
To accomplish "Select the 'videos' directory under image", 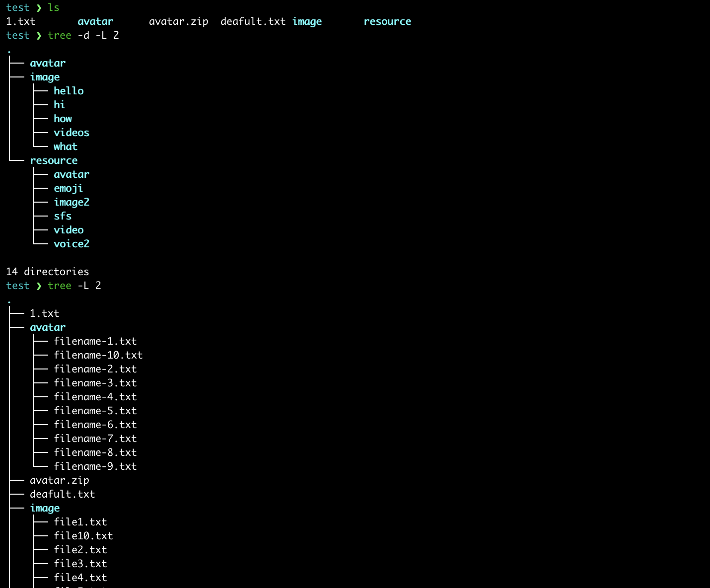I will click(x=71, y=133).
